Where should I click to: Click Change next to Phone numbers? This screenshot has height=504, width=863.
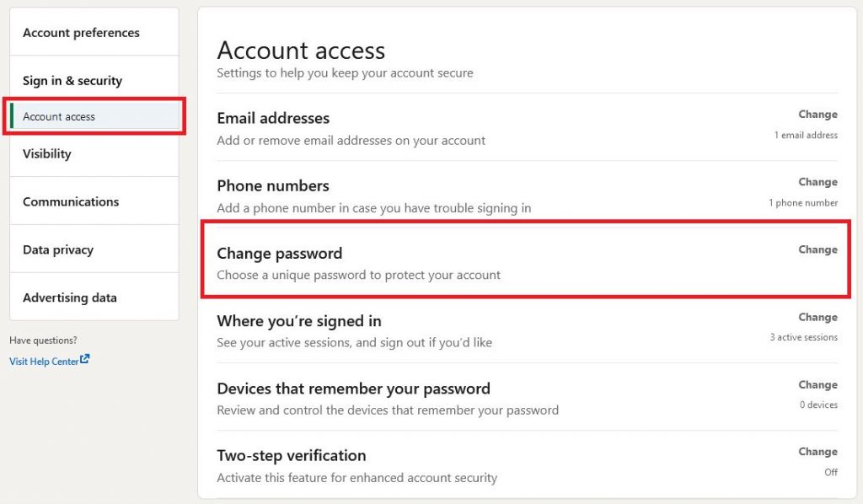[817, 181]
